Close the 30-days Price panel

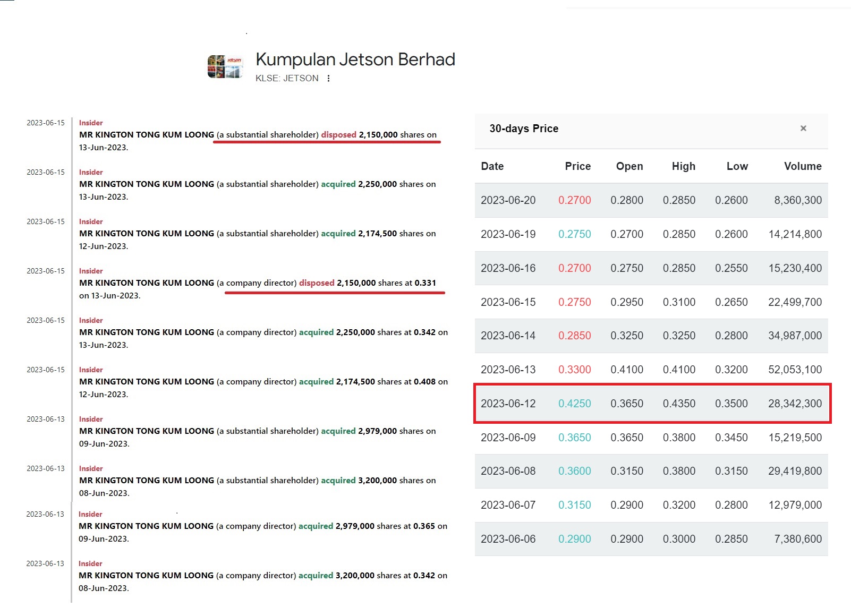point(803,129)
